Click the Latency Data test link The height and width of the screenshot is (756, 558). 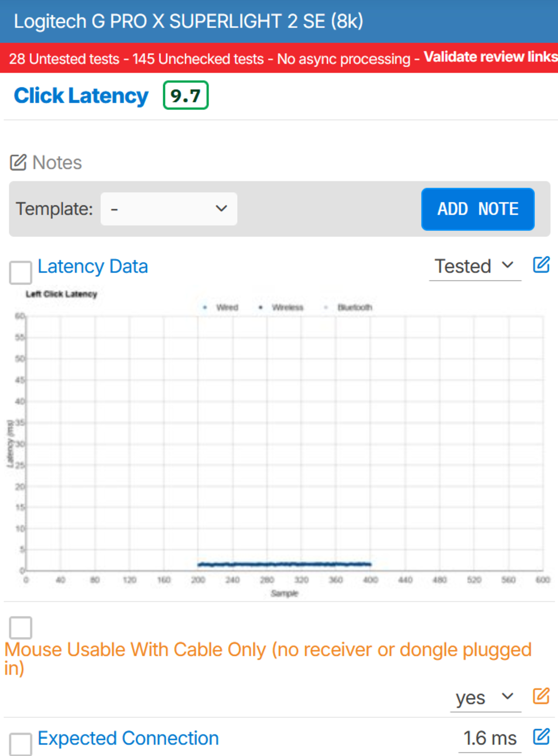pyautogui.click(x=93, y=266)
